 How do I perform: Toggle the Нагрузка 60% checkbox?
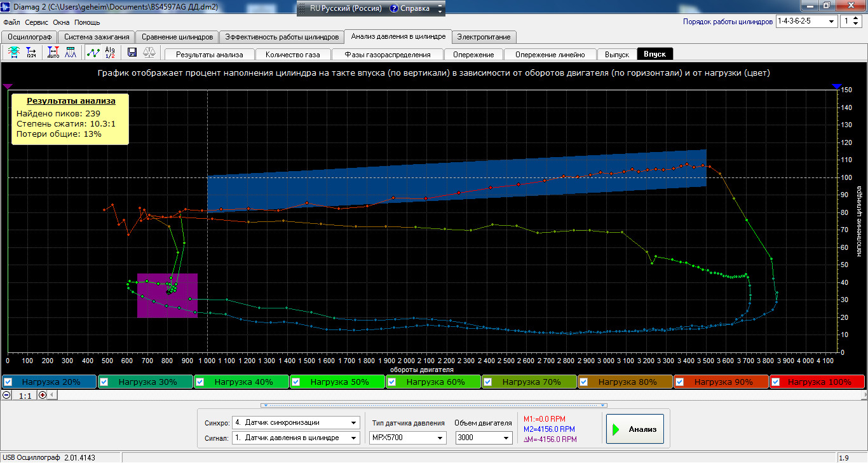point(392,382)
